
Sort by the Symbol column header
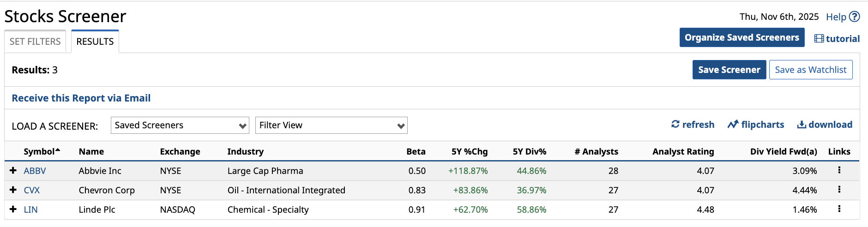point(39,152)
